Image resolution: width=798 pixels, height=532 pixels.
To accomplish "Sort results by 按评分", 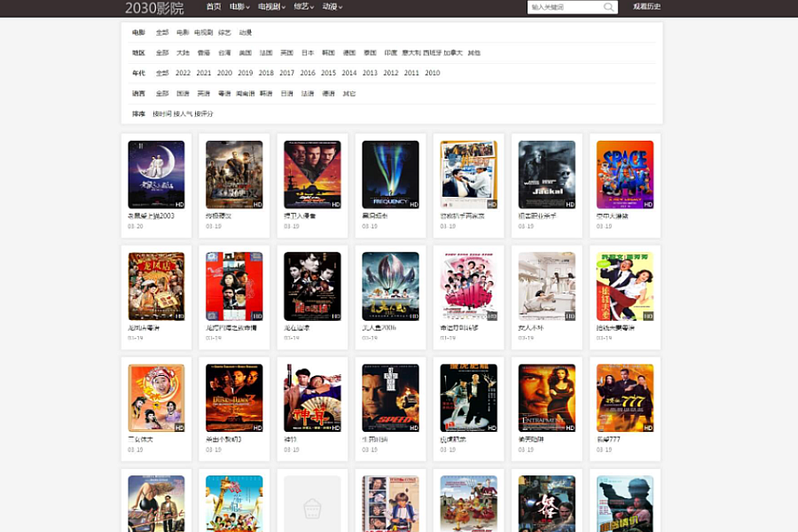I will click(x=204, y=114).
